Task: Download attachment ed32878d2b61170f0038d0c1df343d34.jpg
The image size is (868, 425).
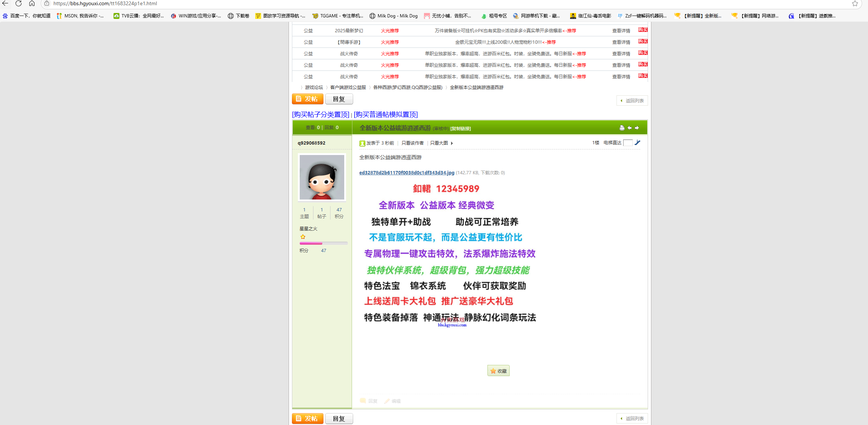Action: click(x=407, y=172)
